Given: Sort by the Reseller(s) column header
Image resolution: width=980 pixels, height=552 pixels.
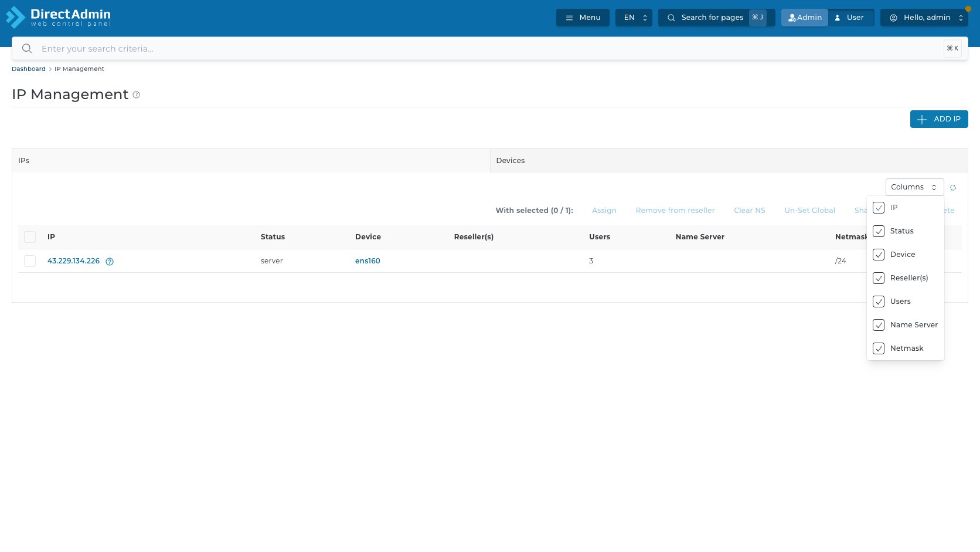Looking at the screenshot, I should 474,237.
